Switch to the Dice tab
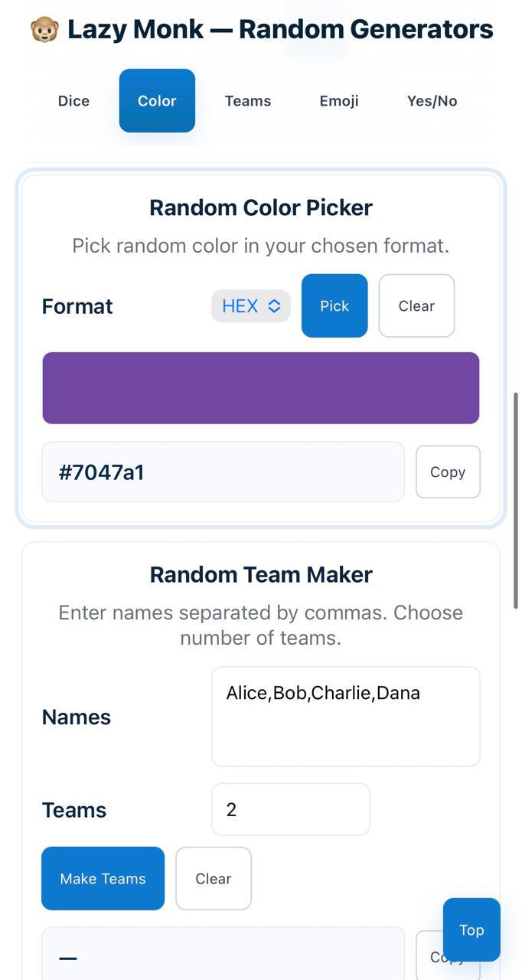 point(73,101)
